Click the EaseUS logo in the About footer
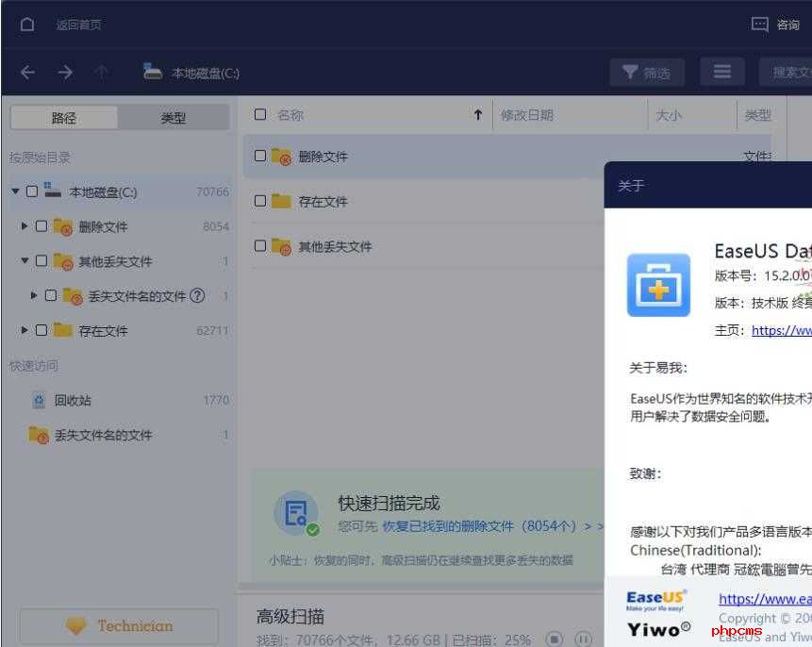Viewport: 812px width, 647px height. [x=656, y=601]
